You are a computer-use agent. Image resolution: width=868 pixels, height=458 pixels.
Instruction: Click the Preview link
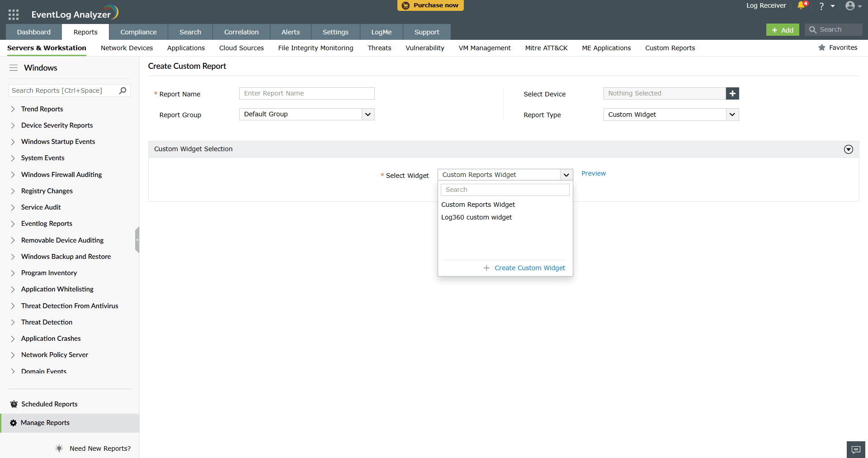(594, 173)
